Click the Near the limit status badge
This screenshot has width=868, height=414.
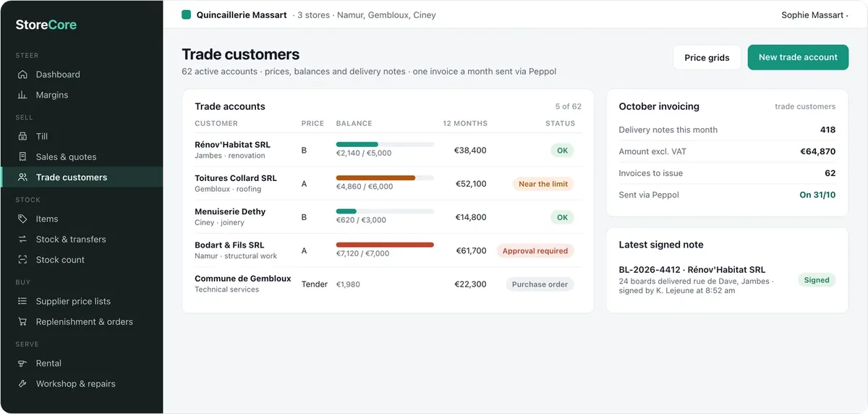pyautogui.click(x=543, y=184)
